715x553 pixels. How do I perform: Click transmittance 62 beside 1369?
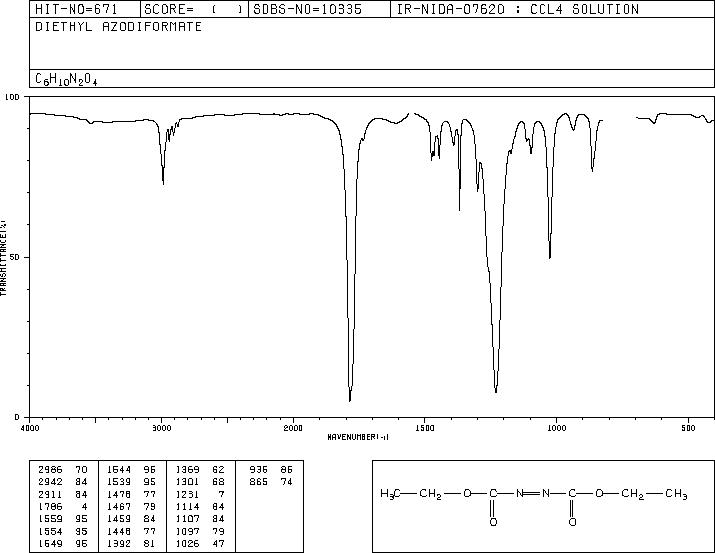coord(218,470)
